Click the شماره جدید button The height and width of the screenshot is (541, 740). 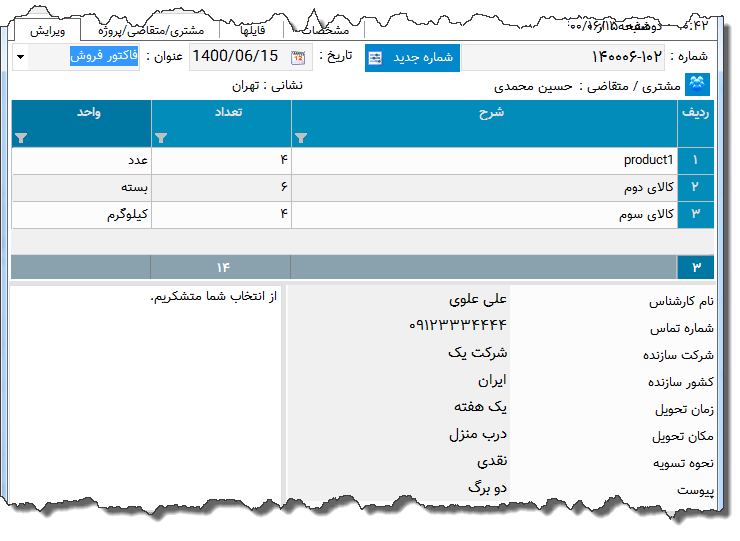[x=412, y=58]
